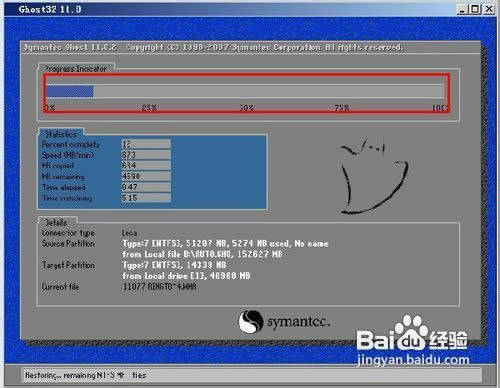Click the Statistics panel heading

tap(61, 134)
